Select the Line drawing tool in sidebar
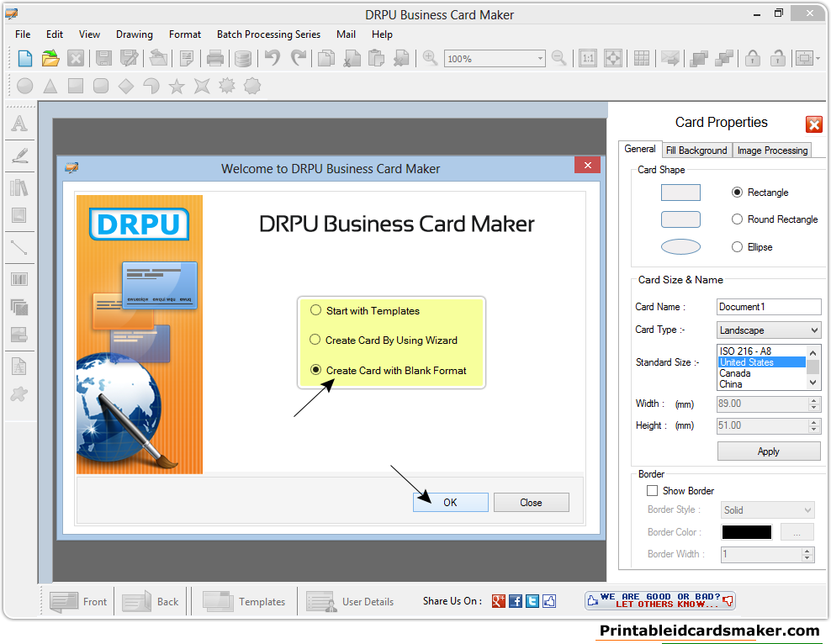Screen dimensions: 831x644 coord(19,248)
